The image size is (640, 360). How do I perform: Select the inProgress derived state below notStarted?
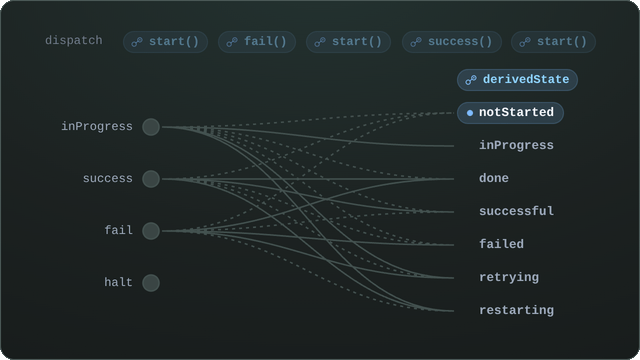(x=516, y=145)
